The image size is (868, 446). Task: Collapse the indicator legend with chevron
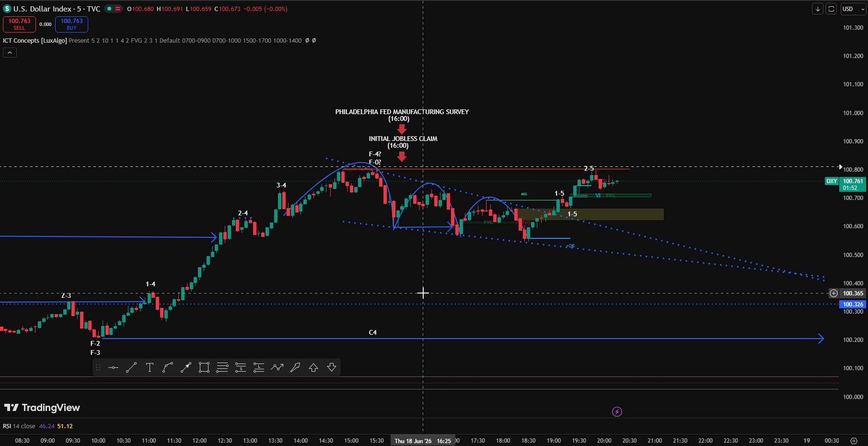coord(10,53)
